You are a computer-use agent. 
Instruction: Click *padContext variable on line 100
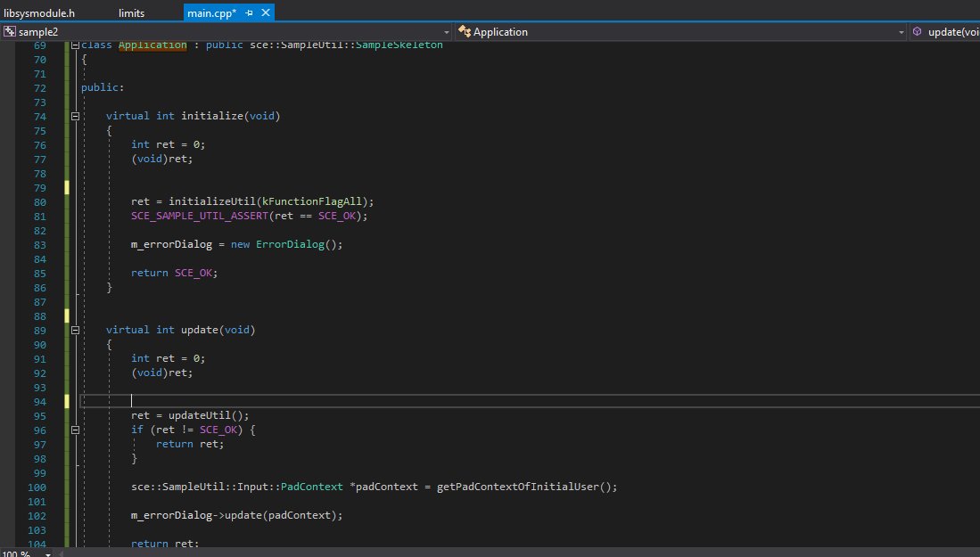(x=383, y=487)
